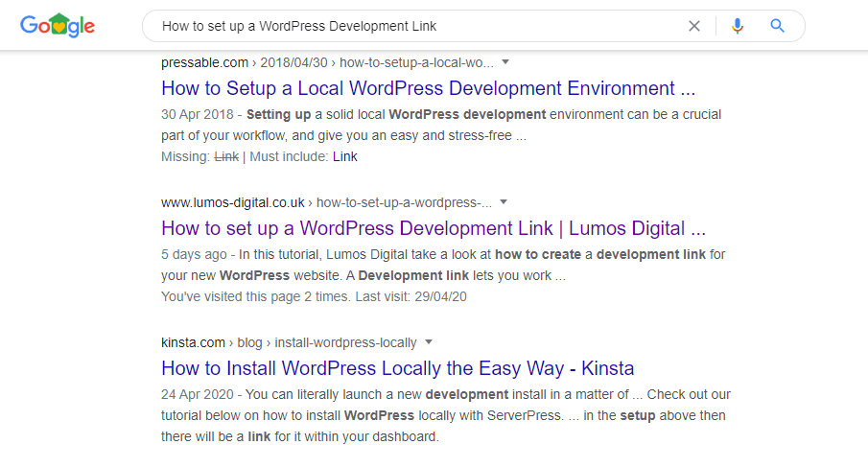Click 'You've visited this page 2 times' text
The image size is (868, 468).
click(x=256, y=296)
